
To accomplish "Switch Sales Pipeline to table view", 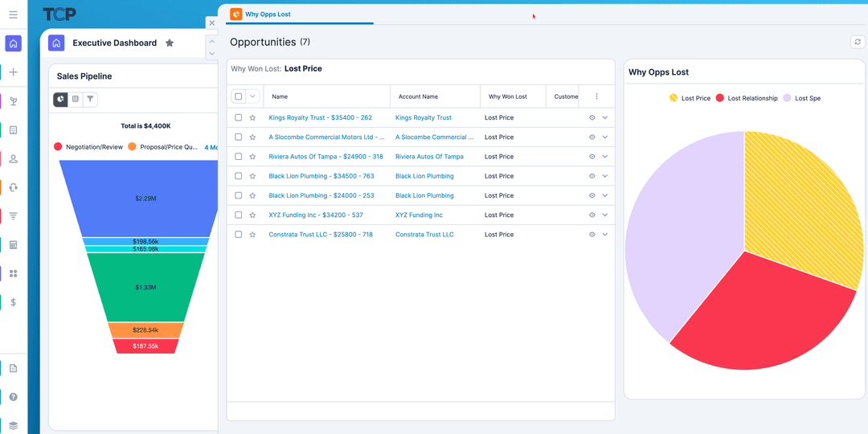I will click(76, 99).
